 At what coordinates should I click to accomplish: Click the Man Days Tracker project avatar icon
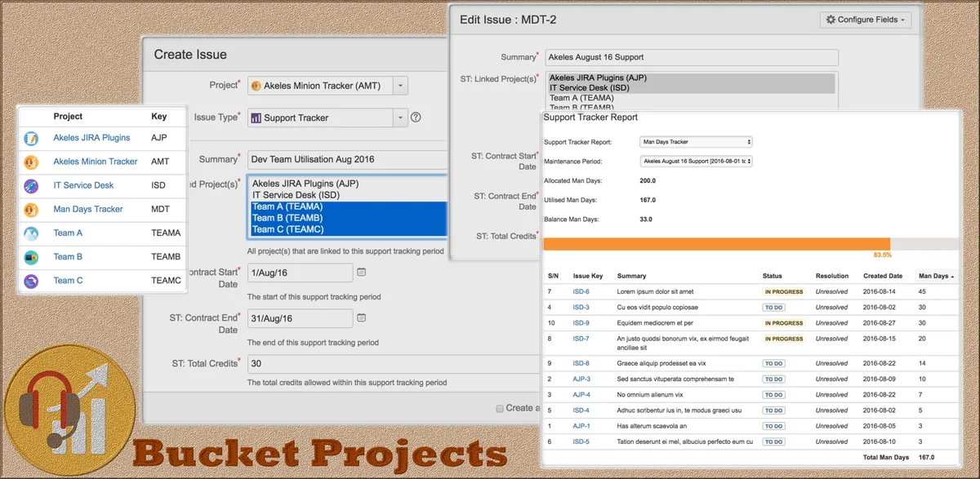32,209
